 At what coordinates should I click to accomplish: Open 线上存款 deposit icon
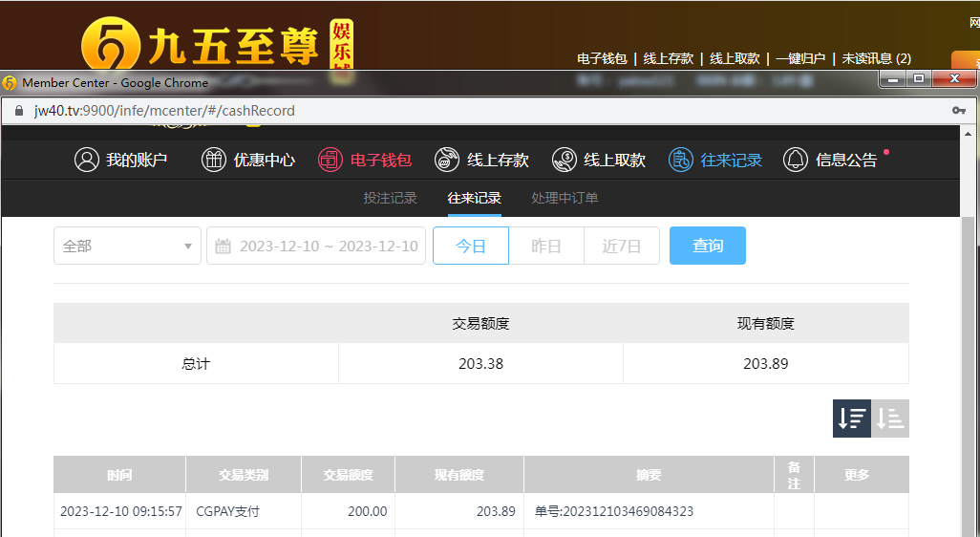[447, 160]
